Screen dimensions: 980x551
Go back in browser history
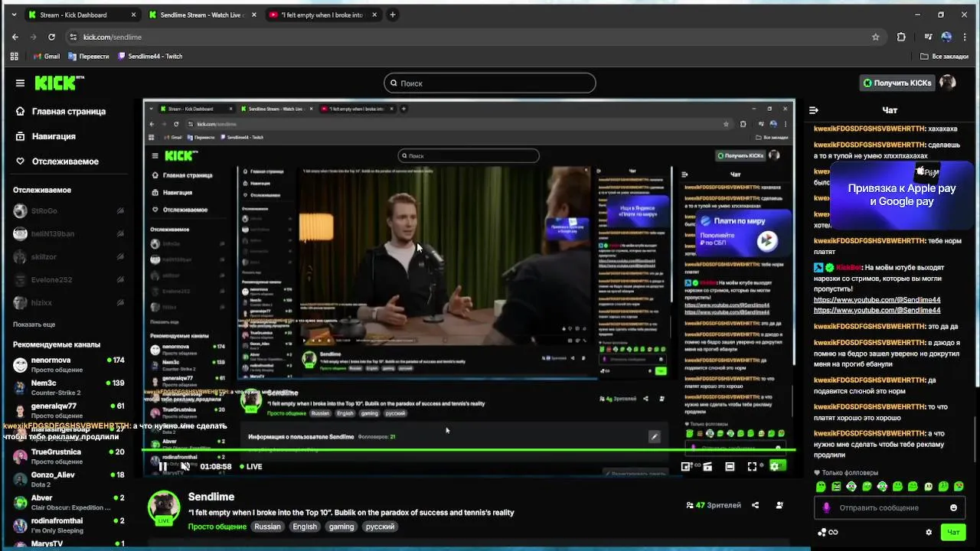(x=15, y=37)
